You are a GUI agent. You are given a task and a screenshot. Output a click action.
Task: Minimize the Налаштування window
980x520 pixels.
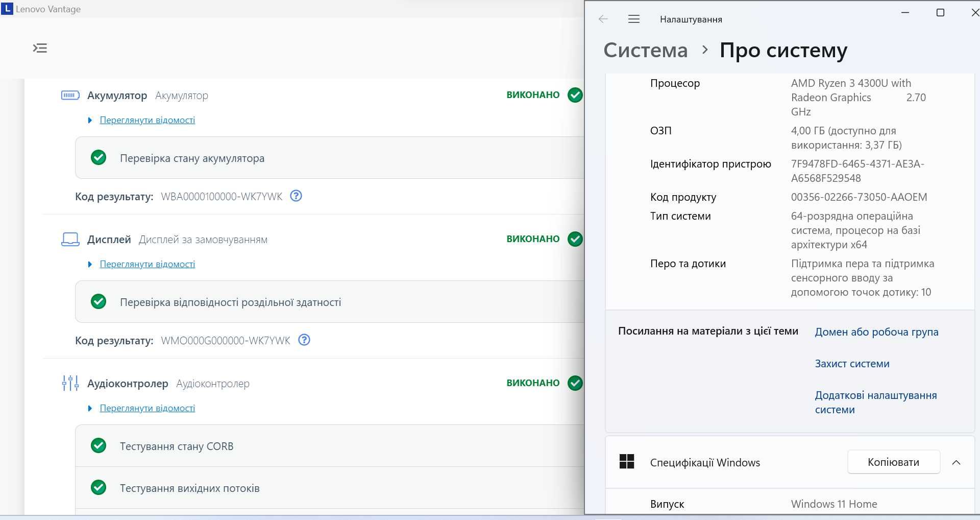pos(905,12)
